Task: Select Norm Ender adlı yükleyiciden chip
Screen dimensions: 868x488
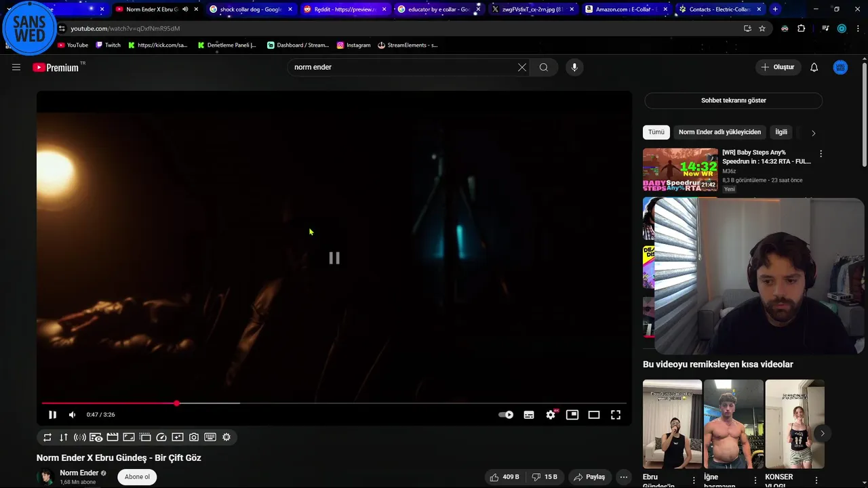Action: click(x=719, y=132)
